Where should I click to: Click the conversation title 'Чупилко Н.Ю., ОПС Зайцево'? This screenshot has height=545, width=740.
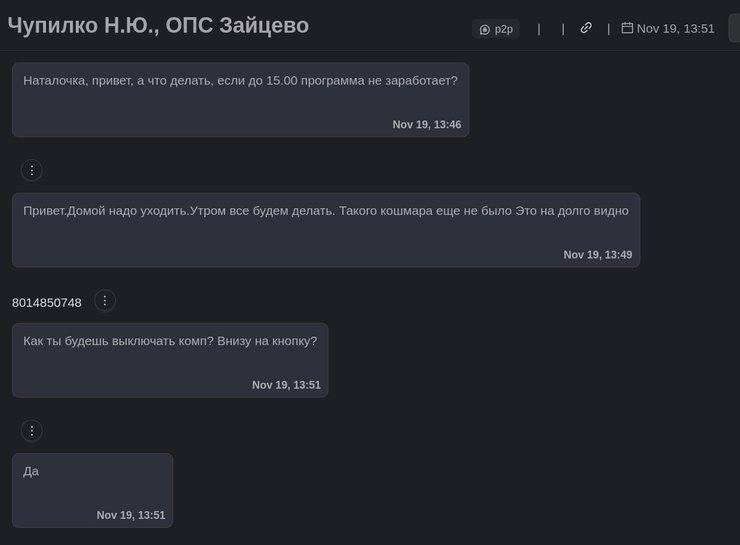158,26
